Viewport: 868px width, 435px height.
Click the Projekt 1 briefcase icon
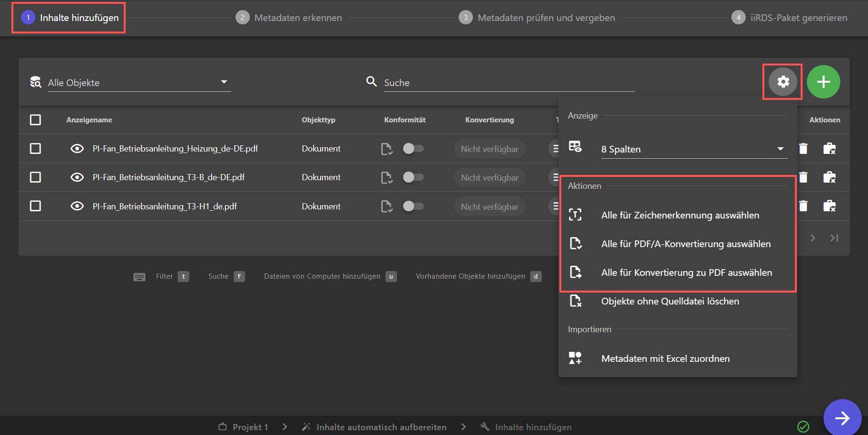223,426
